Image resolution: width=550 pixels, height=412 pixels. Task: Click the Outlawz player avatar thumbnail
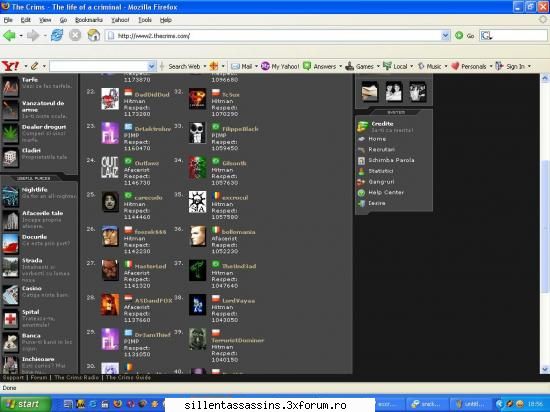click(x=110, y=167)
